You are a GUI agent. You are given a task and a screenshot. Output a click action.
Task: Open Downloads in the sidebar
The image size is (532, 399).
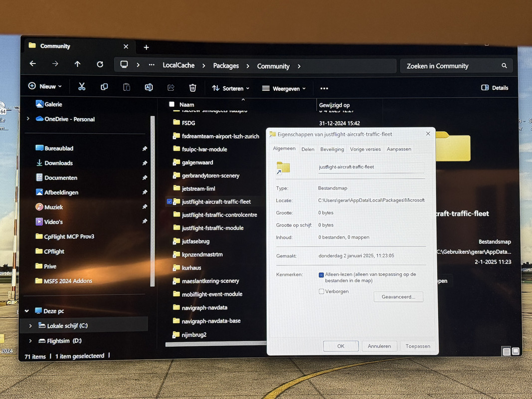click(55, 163)
